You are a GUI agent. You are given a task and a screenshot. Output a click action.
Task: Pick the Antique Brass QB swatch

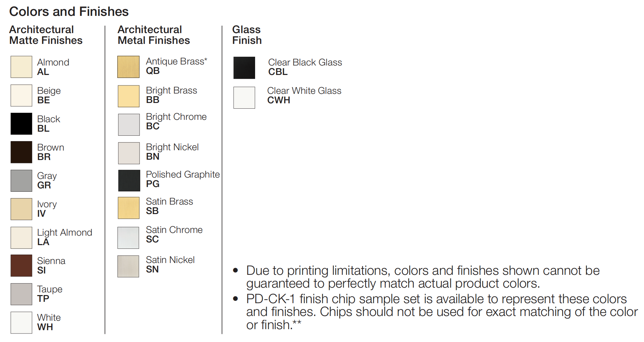click(128, 67)
